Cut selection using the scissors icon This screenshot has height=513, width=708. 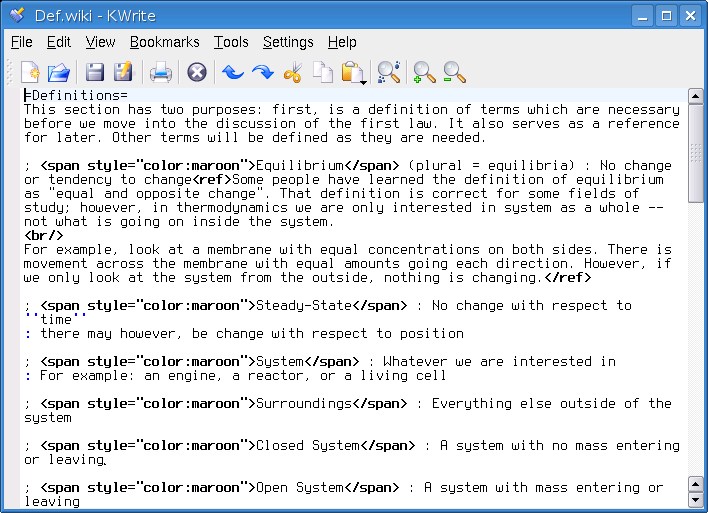tap(293, 72)
